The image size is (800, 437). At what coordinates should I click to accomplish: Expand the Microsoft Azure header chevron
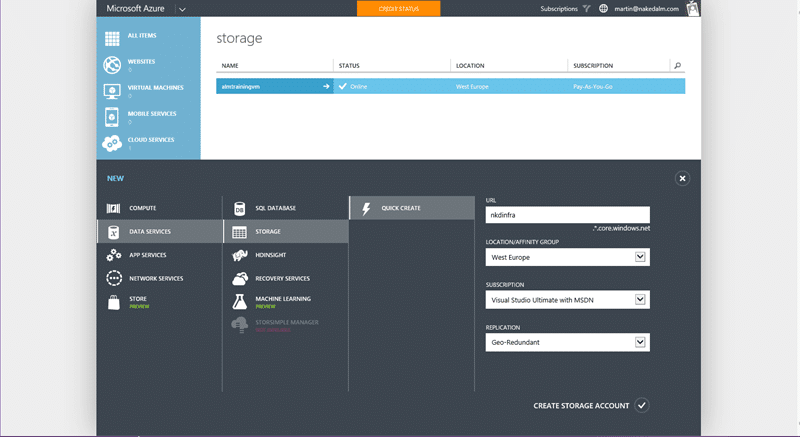coord(182,9)
